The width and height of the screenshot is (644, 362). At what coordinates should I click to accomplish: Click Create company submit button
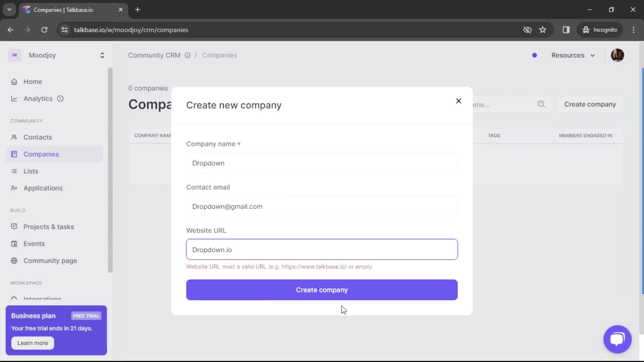[322, 290]
